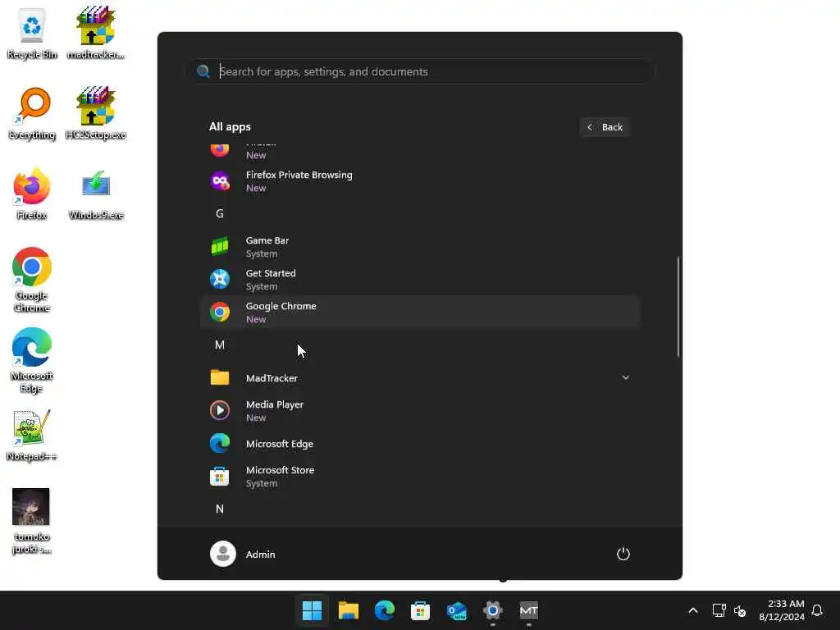
Task: Open the MadTracker folder entry
Action: (420, 377)
